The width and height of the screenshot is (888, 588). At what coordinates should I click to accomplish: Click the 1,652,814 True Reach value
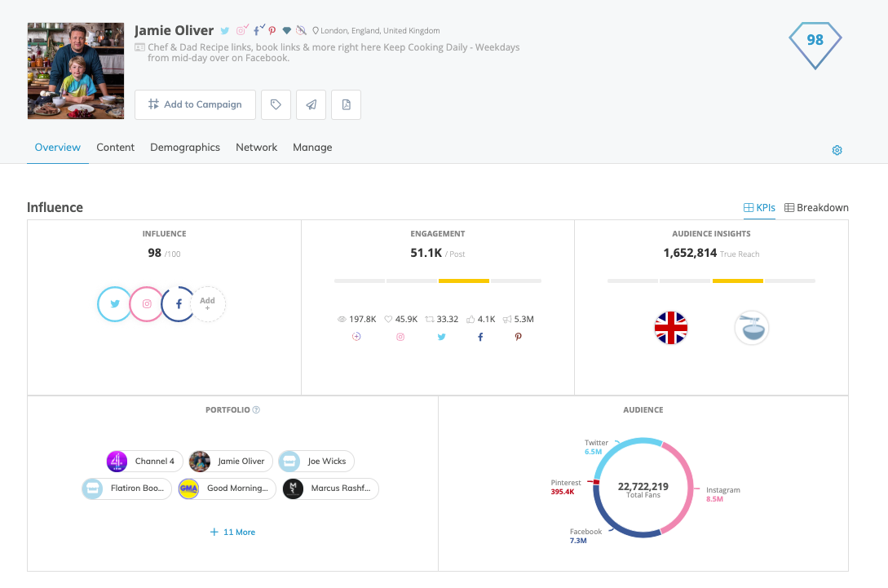[x=690, y=253]
